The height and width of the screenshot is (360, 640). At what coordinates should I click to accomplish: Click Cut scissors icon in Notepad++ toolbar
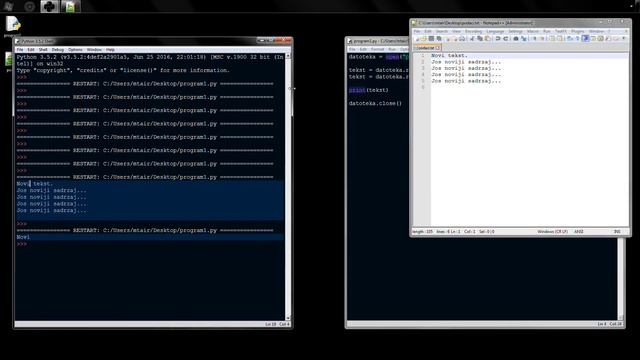(472, 38)
